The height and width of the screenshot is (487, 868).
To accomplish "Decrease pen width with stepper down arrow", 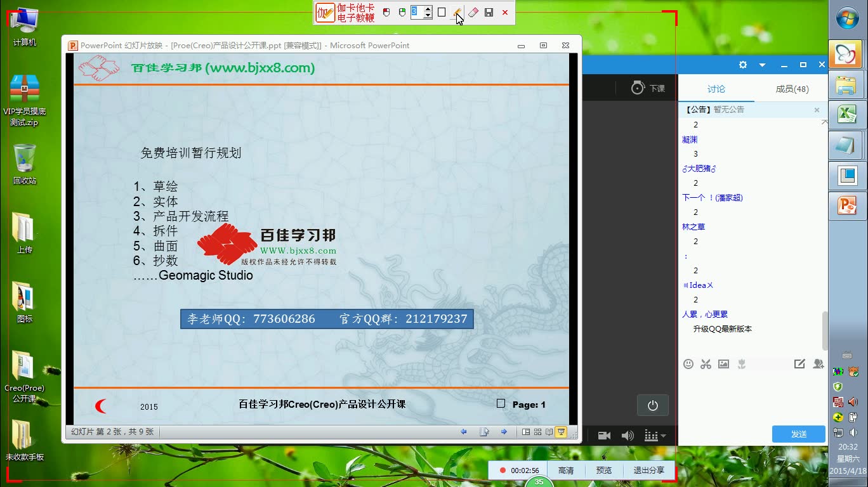I will (x=428, y=16).
